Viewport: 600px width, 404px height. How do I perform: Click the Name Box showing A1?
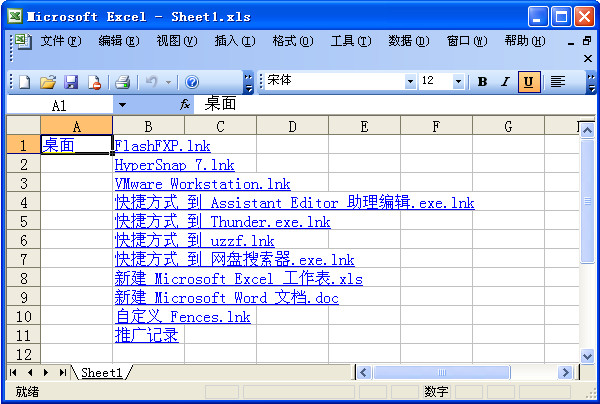pos(60,105)
